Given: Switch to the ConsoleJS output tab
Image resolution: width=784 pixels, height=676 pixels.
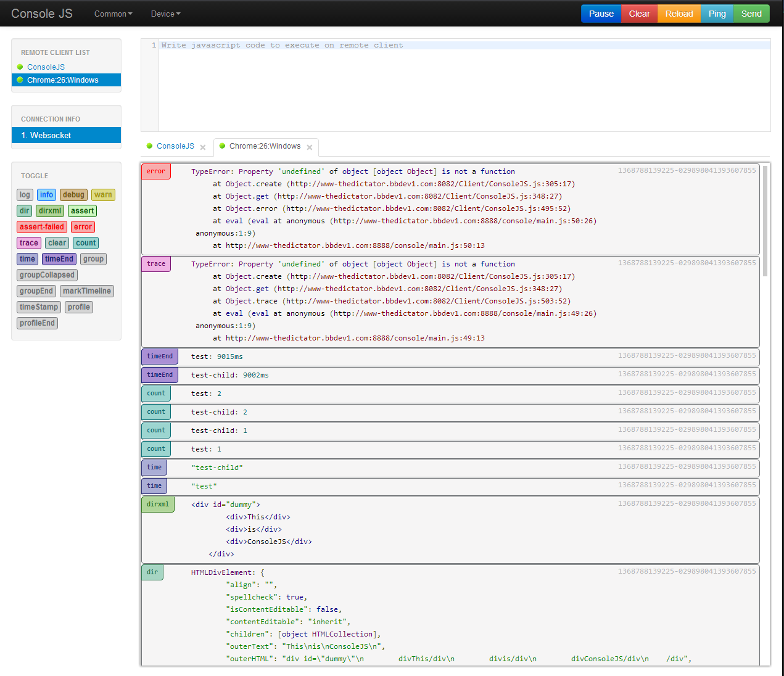Looking at the screenshot, I should (175, 146).
